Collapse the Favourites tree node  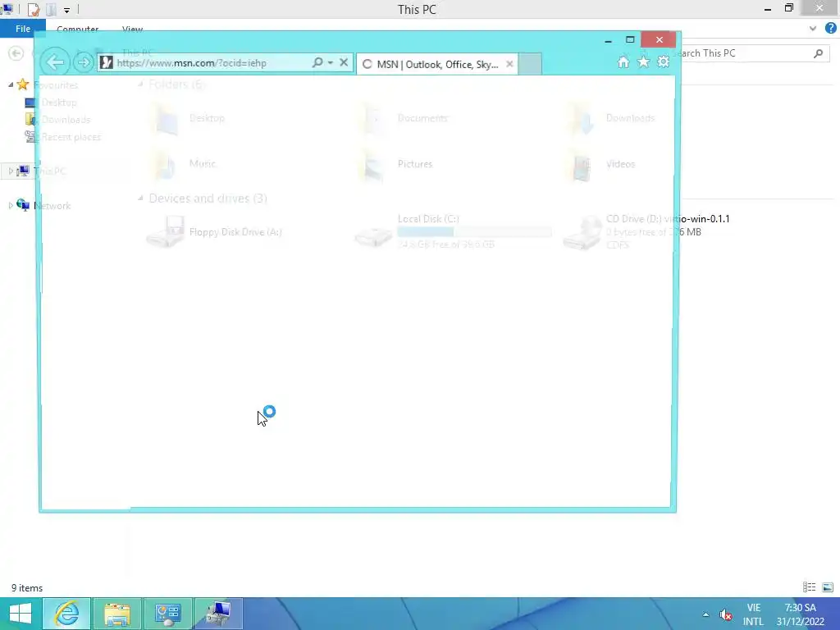pyautogui.click(x=11, y=84)
